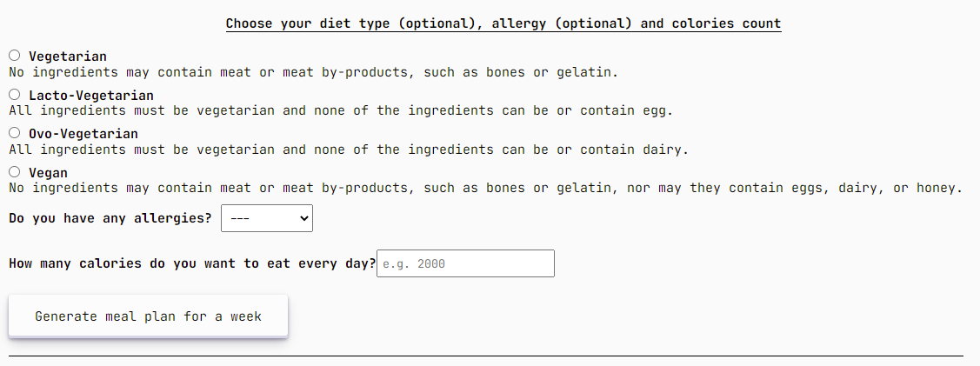This screenshot has width=980, height=366.
Task: Select the Vegan diet radio button
Action: pyautogui.click(x=15, y=172)
